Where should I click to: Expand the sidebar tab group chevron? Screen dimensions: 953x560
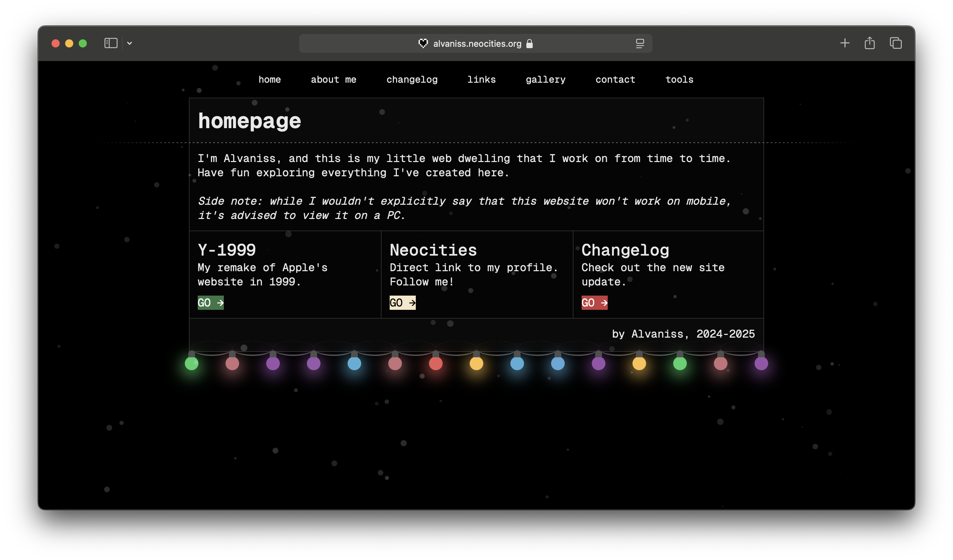pos(129,43)
